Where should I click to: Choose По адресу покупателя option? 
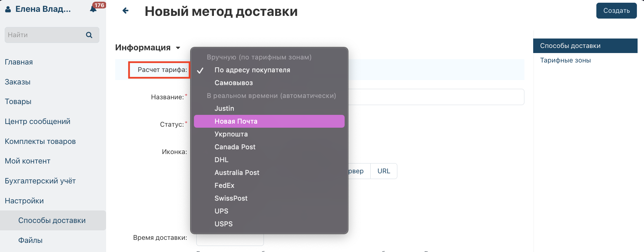click(252, 70)
